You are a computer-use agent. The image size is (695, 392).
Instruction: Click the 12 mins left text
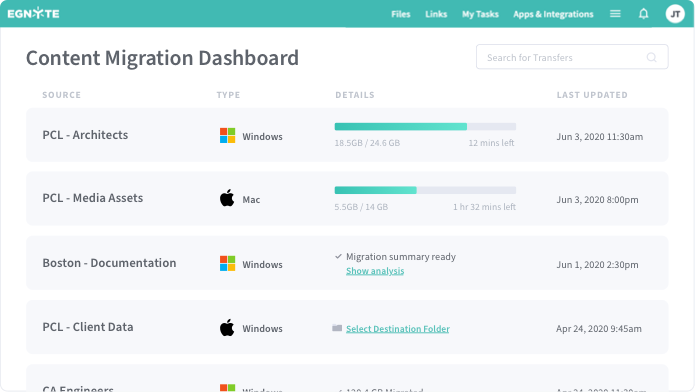click(x=491, y=143)
